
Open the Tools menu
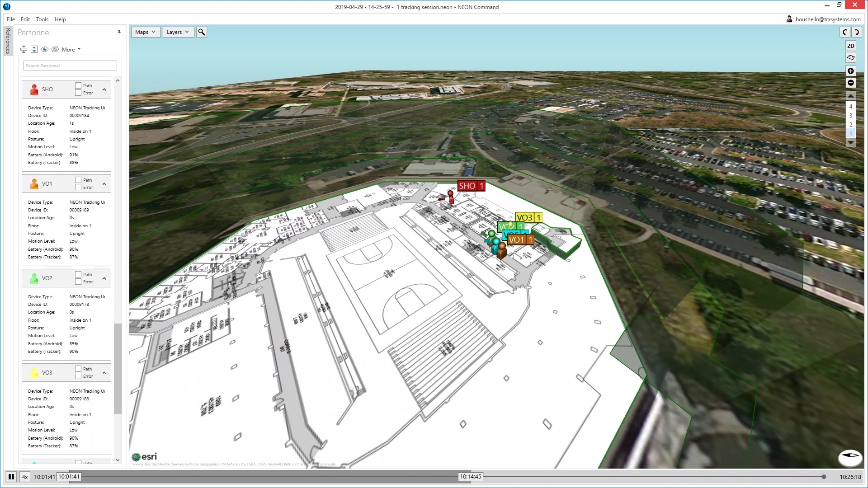42,19
